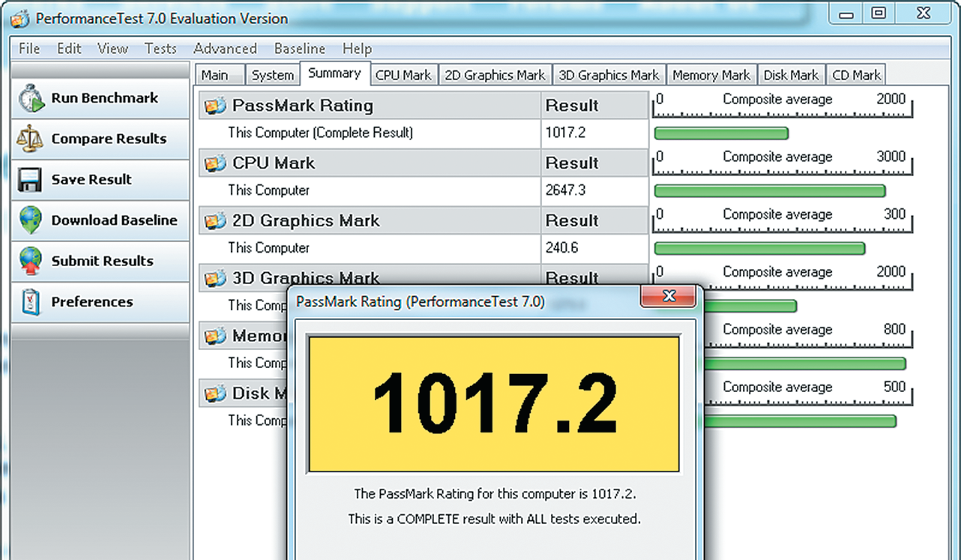The width and height of the screenshot is (961, 560).
Task: Click 'This Computer (Complete Result)' row
Action: tap(424, 133)
